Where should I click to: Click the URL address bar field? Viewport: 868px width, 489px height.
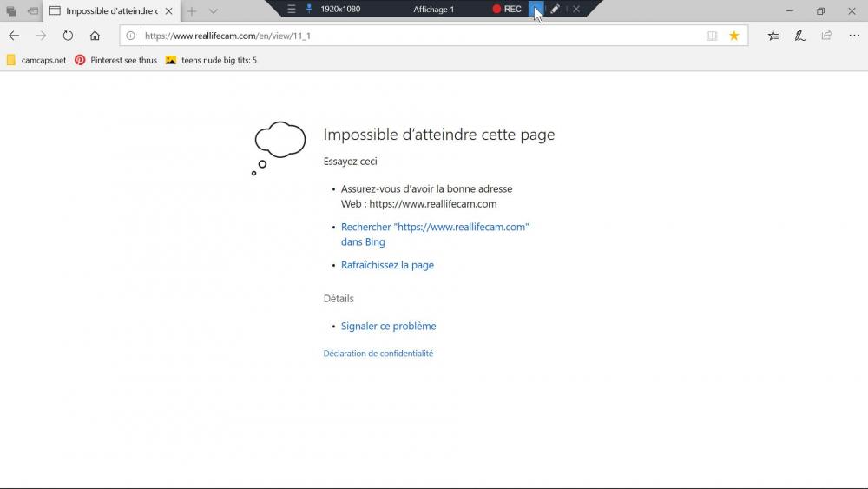point(417,36)
